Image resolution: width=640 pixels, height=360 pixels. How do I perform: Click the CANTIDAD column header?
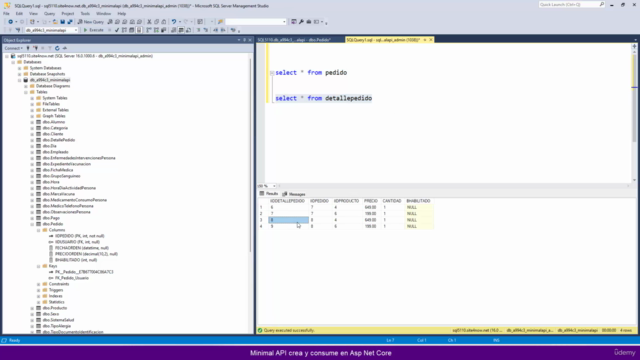tap(392, 201)
